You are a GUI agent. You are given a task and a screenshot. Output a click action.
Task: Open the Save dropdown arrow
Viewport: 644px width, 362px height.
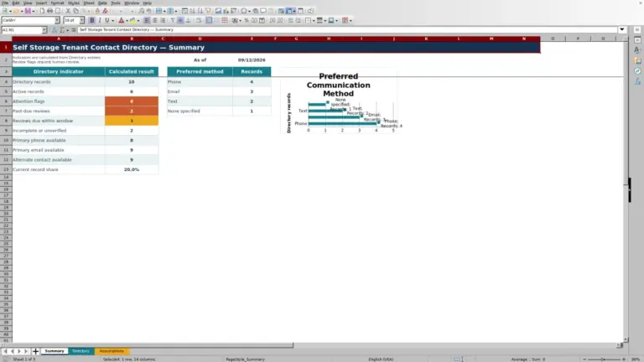click(34, 11)
